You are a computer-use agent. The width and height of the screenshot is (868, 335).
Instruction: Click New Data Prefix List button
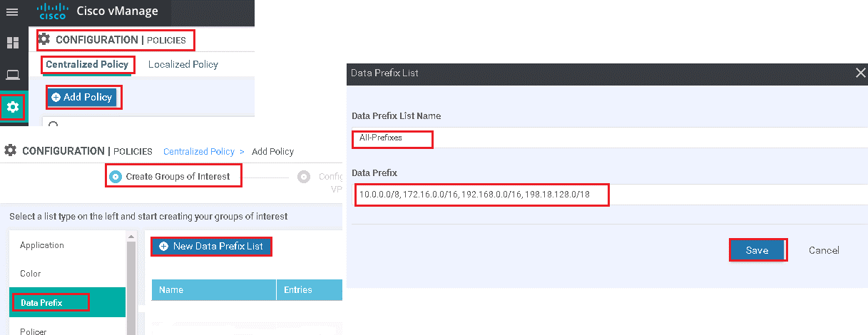click(x=211, y=246)
